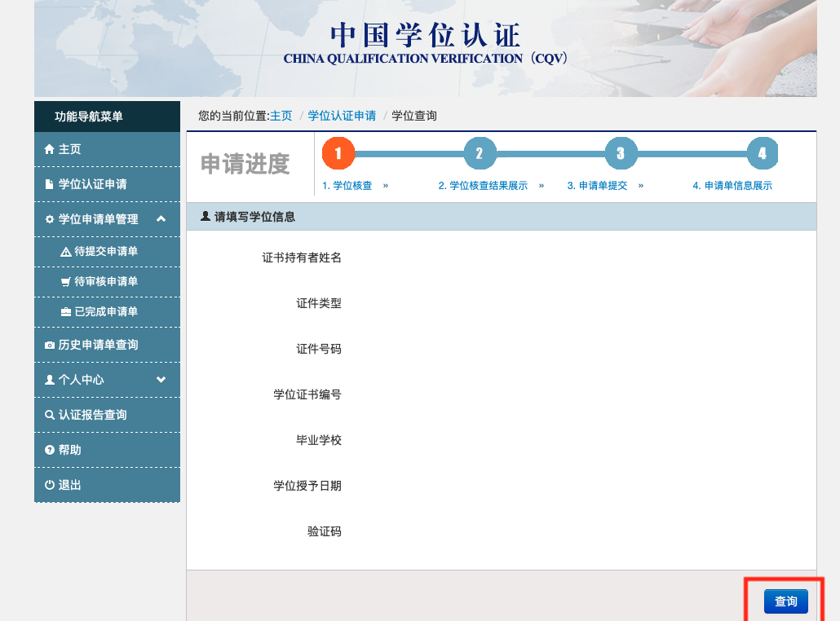Click the camera icon for 历史申请单查询
Viewport: 840px width, 621px height.
pos(50,346)
